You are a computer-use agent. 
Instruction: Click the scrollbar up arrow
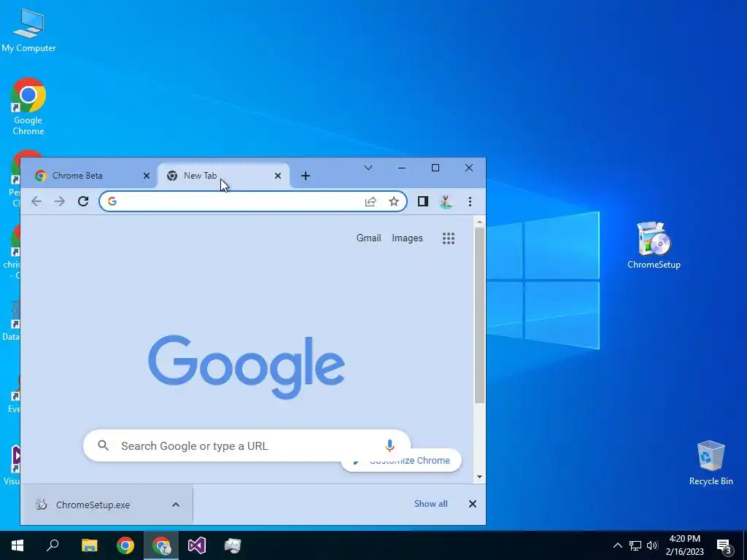click(480, 222)
